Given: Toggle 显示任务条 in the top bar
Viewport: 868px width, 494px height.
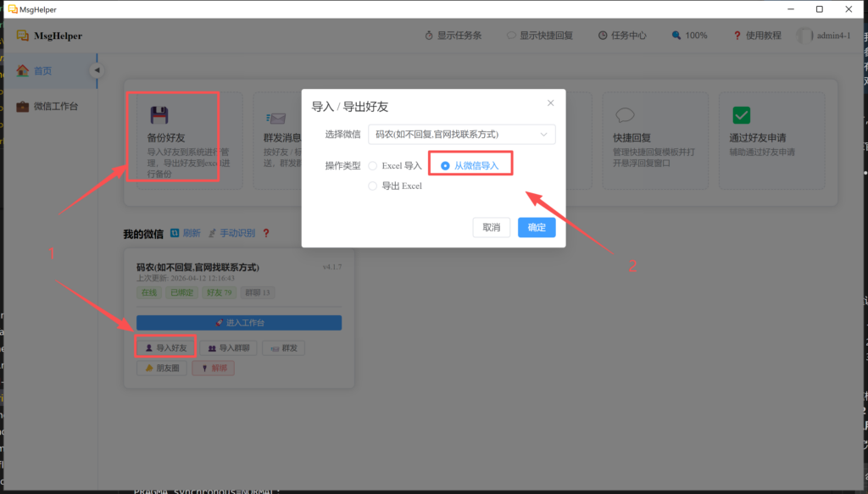Looking at the screenshot, I should (429, 36).
